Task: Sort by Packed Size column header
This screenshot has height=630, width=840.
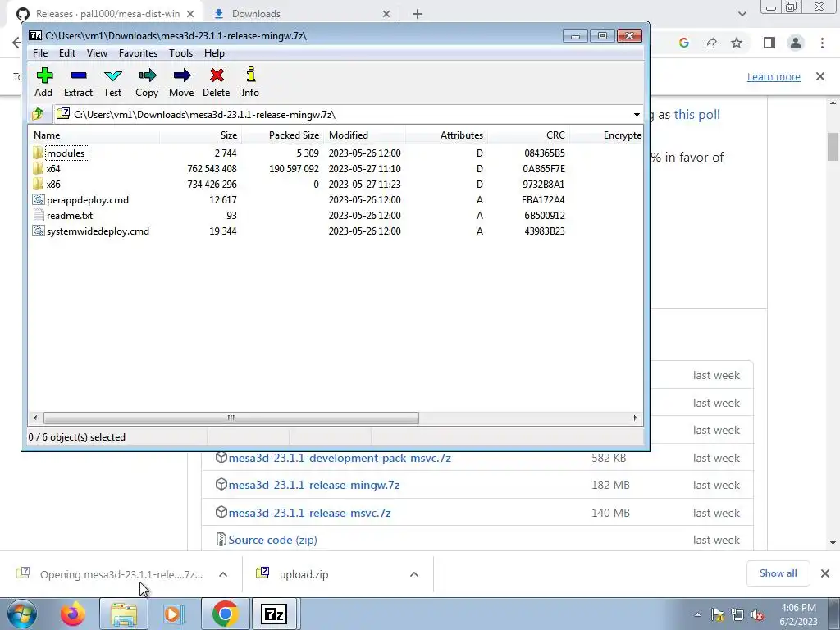Action: pyautogui.click(x=283, y=135)
